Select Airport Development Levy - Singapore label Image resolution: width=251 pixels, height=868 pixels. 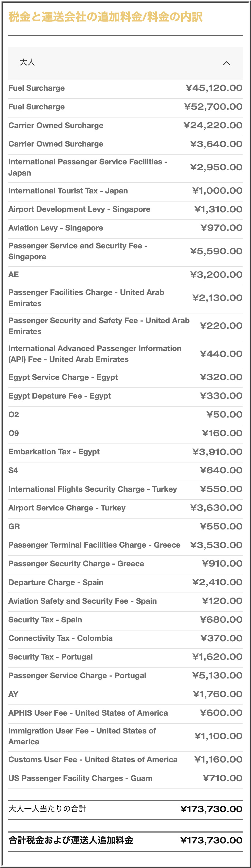tap(79, 209)
